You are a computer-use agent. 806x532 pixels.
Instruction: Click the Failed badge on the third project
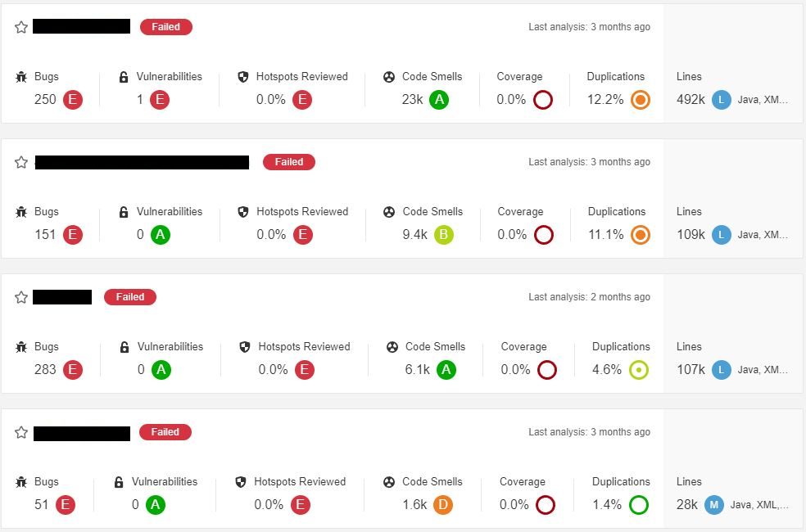[129, 297]
